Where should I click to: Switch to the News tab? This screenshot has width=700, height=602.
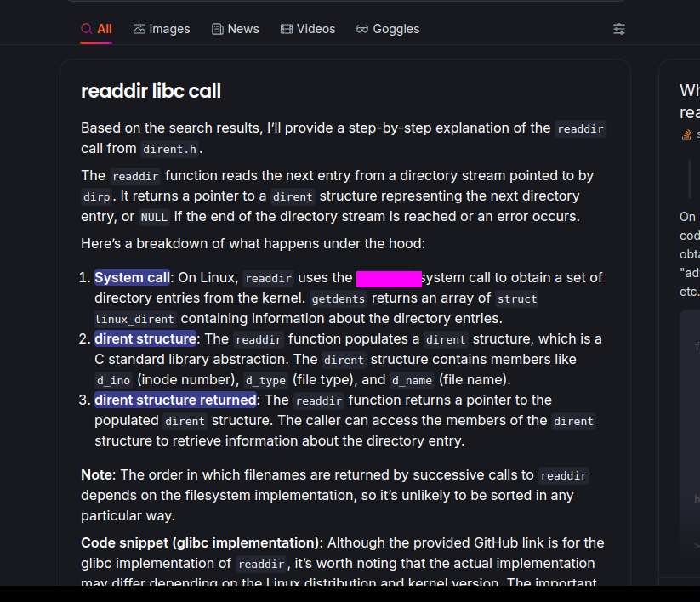click(236, 29)
